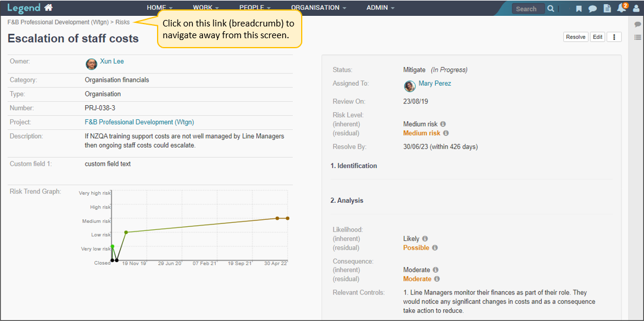Click the Legend home icon
The image size is (644, 321).
pyautogui.click(x=49, y=8)
